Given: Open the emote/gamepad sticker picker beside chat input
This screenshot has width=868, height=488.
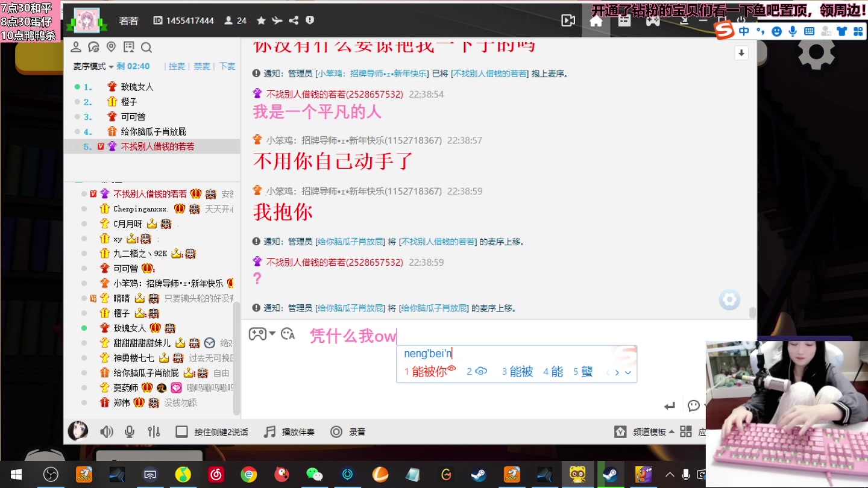Looking at the screenshot, I should click(x=258, y=334).
